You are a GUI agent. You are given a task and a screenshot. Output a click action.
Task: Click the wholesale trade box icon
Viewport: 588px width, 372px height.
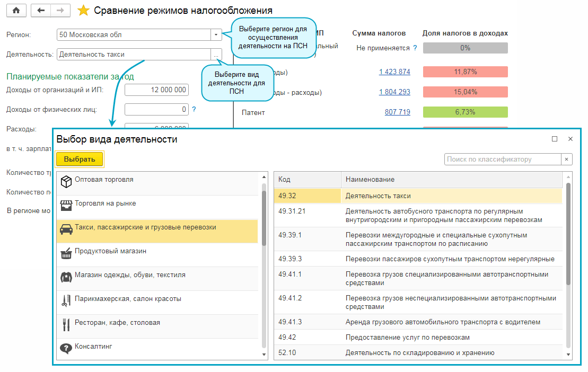(66, 182)
